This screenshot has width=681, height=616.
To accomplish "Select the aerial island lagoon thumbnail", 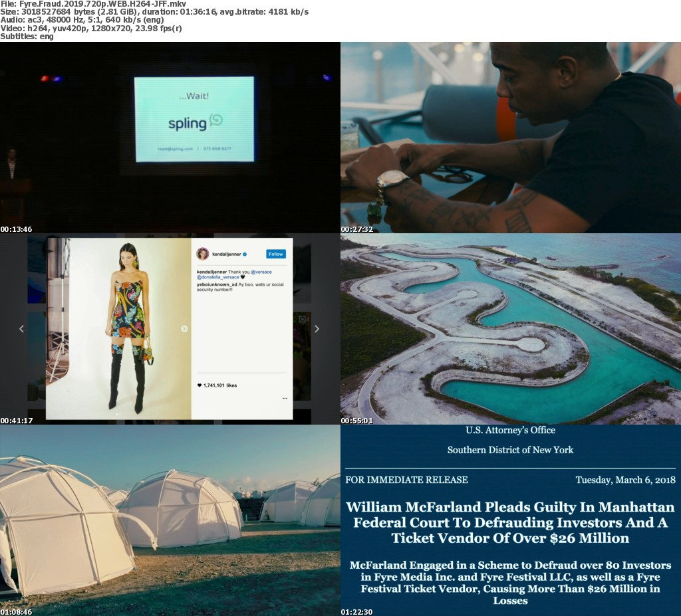I will pyautogui.click(x=511, y=329).
